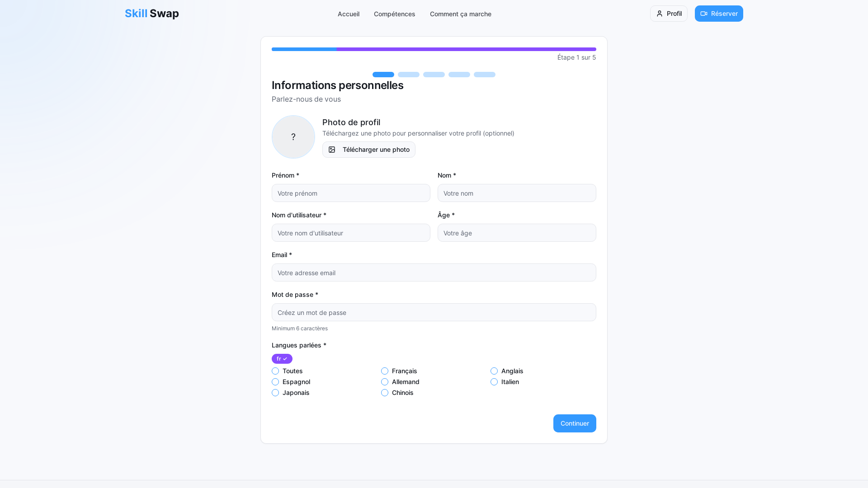Focus the Âge input field
This screenshot has width=868, height=488.
[x=517, y=233]
